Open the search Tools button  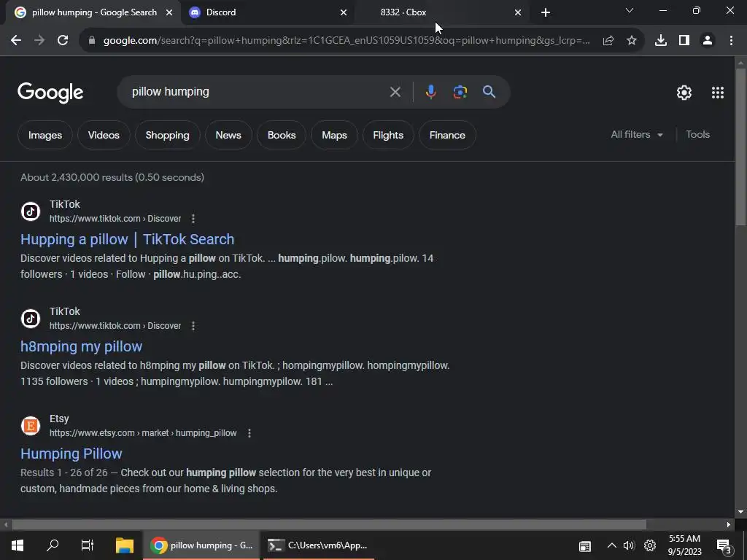pyautogui.click(x=697, y=135)
